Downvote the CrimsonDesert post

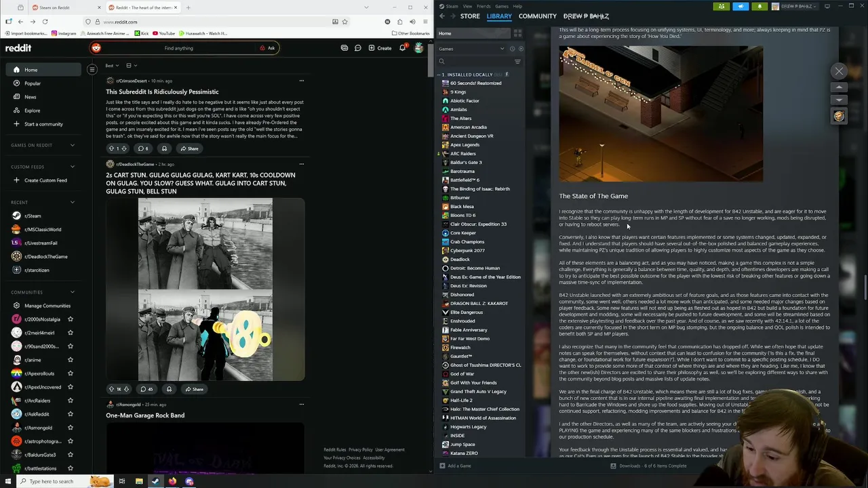(x=123, y=148)
